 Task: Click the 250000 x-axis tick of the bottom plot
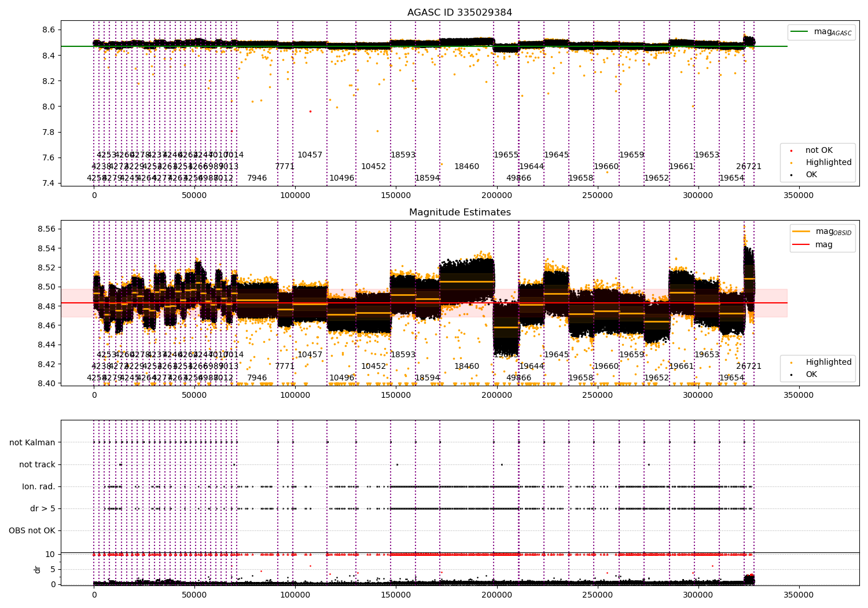pyautogui.click(x=597, y=594)
